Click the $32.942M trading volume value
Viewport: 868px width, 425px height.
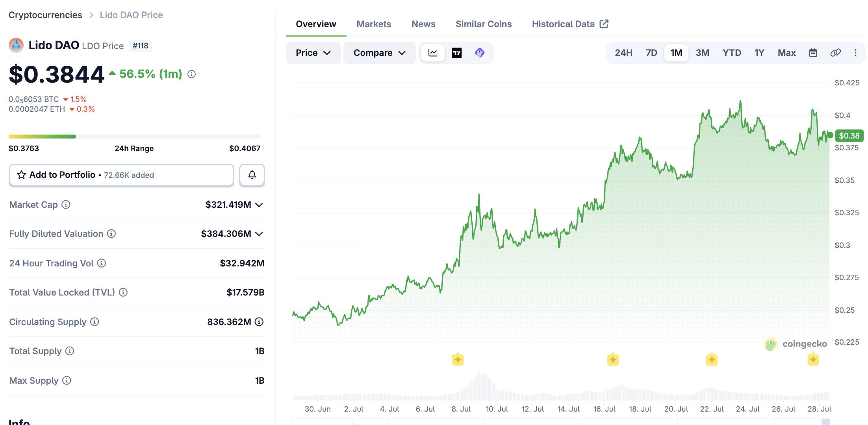[x=242, y=263]
